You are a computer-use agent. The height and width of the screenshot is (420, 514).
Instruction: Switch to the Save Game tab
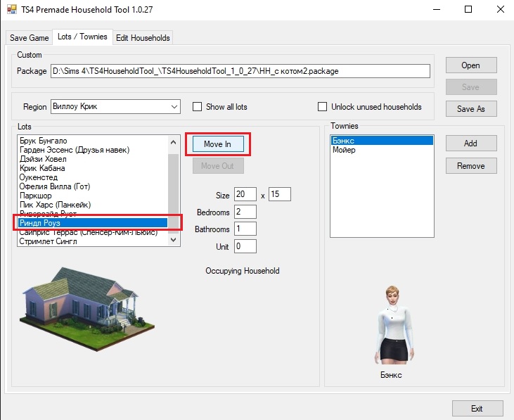30,37
